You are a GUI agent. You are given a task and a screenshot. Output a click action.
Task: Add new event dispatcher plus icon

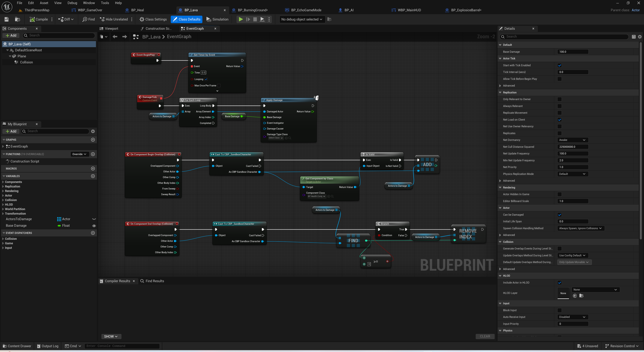93,233
